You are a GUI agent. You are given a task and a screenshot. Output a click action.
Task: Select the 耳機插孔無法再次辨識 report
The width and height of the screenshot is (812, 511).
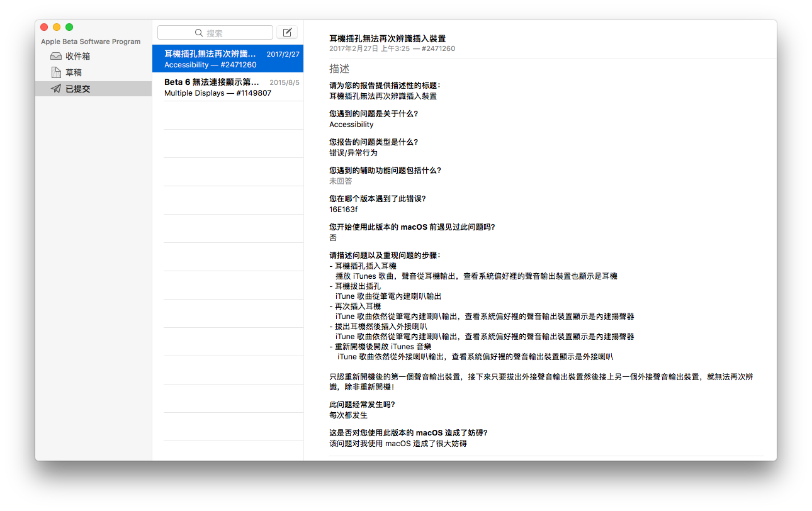pyautogui.click(x=210, y=53)
